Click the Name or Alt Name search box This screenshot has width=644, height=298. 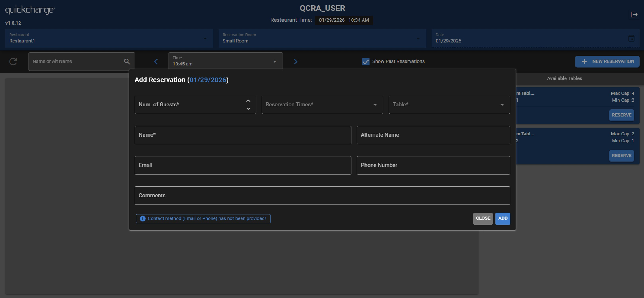(82, 62)
